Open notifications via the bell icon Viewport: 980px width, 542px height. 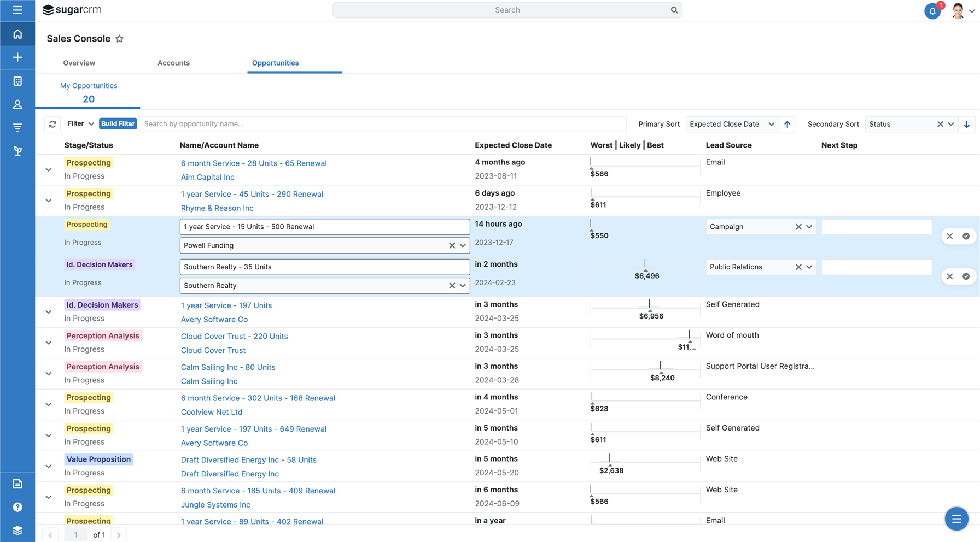tap(932, 11)
